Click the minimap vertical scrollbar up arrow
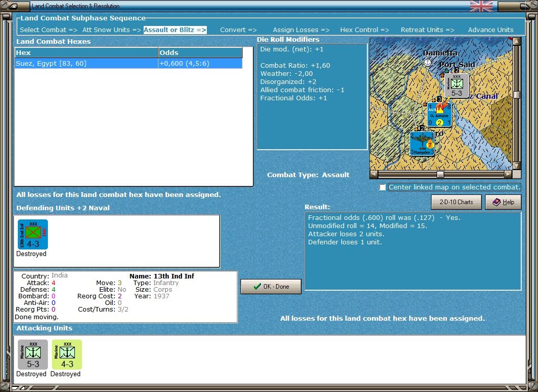 [517, 42]
